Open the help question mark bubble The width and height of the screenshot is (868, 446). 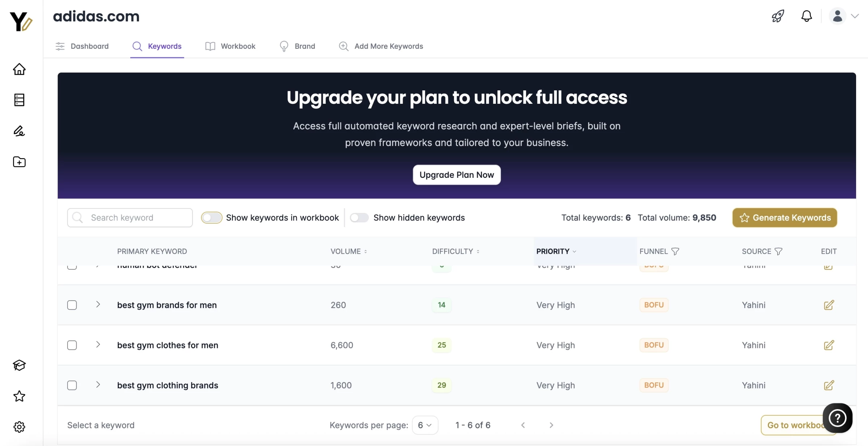pyautogui.click(x=837, y=418)
